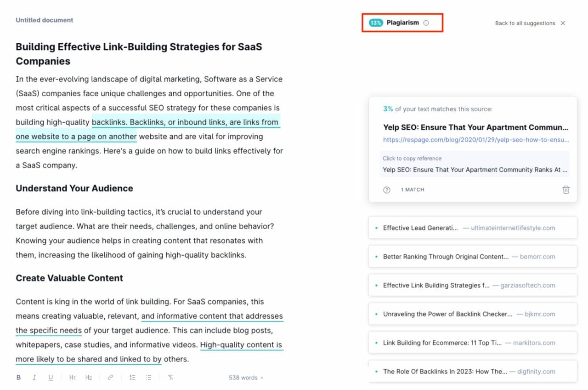Toggle bold formatting in the editor toolbar
Viewport: 588px width, 390px height.
tap(18, 377)
